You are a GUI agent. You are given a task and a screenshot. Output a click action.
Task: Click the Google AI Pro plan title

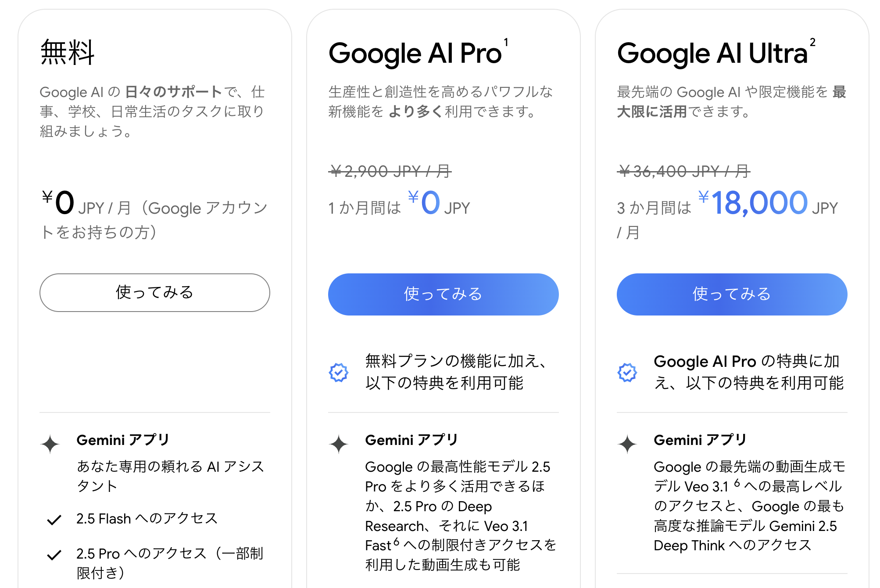[415, 54]
